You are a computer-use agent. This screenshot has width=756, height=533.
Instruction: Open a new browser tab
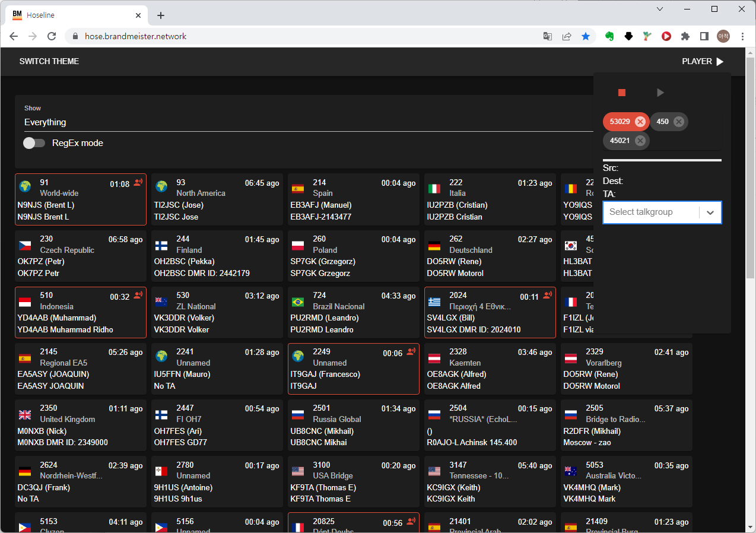tap(161, 15)
